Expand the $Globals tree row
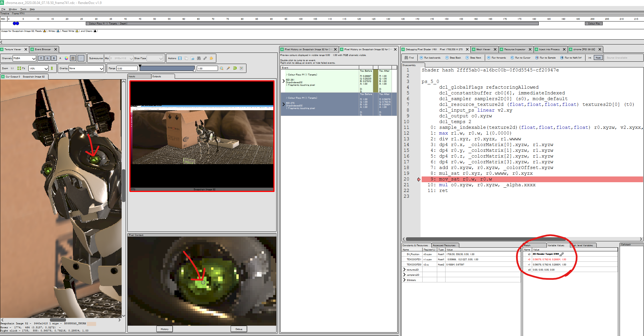The image size is (644, 336). coord(404,280)
